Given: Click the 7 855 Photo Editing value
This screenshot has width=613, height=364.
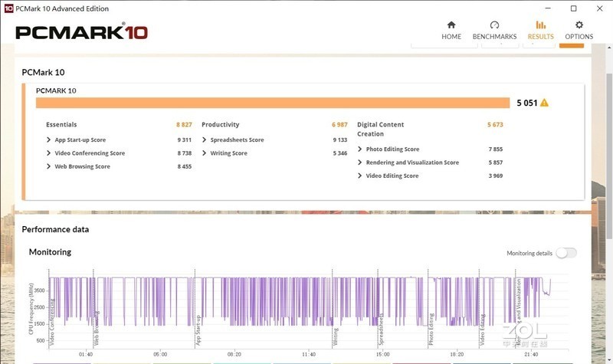Looking at the screenshot, I should pyautogui.click(x=495, y=149).
